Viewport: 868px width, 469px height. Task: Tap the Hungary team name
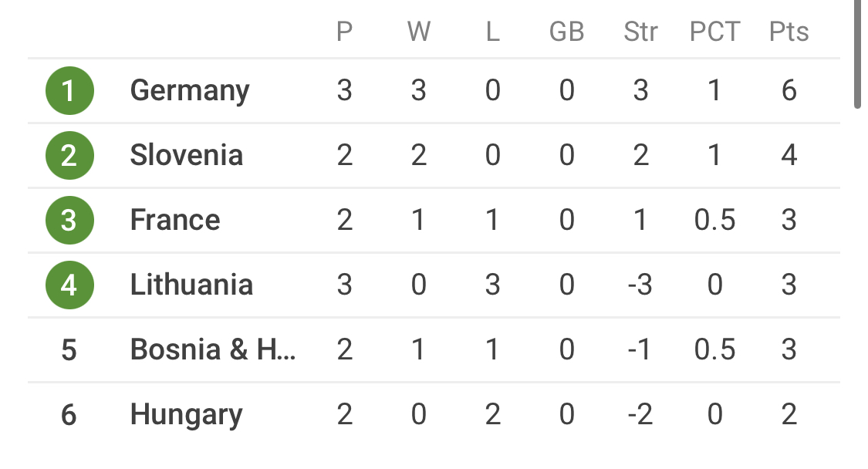(x=186, y=415)
